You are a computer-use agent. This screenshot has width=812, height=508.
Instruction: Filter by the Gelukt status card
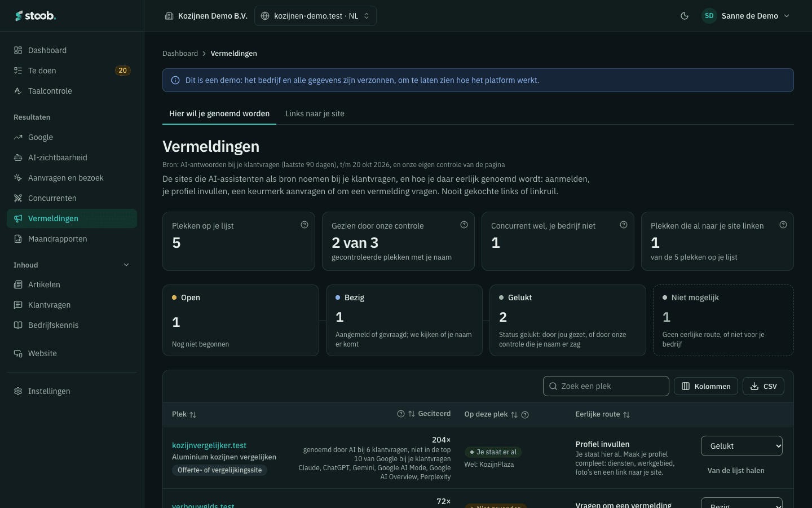[x=568, y=320]
